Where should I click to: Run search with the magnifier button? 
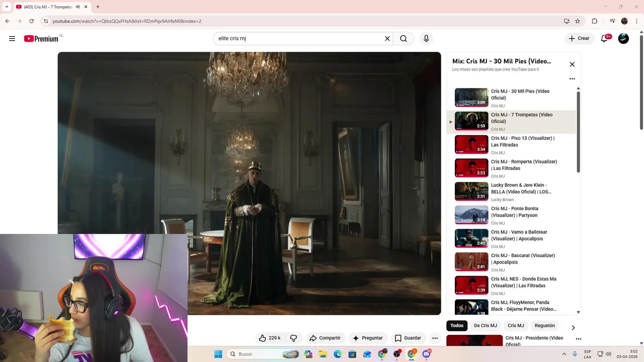coord(404,39)
